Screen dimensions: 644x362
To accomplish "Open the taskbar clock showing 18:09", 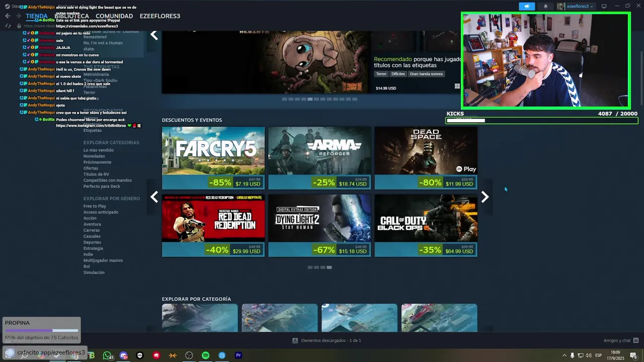I will click(615, 355).
